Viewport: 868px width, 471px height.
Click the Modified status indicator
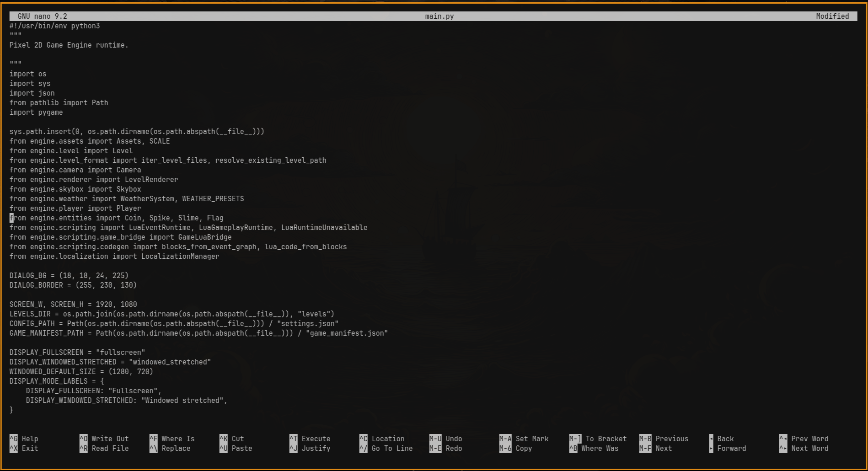coord(832,16)
